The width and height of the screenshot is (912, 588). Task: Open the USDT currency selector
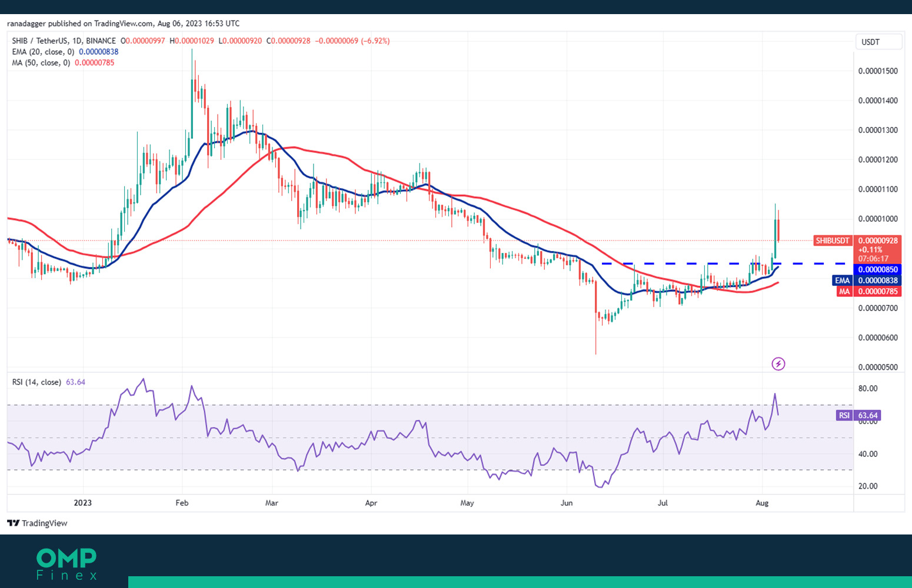click(878, 42)
